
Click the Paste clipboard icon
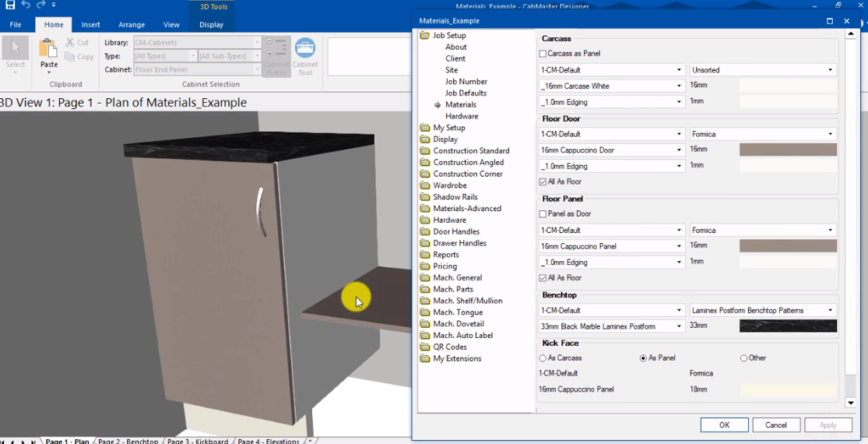coord(49,49)
